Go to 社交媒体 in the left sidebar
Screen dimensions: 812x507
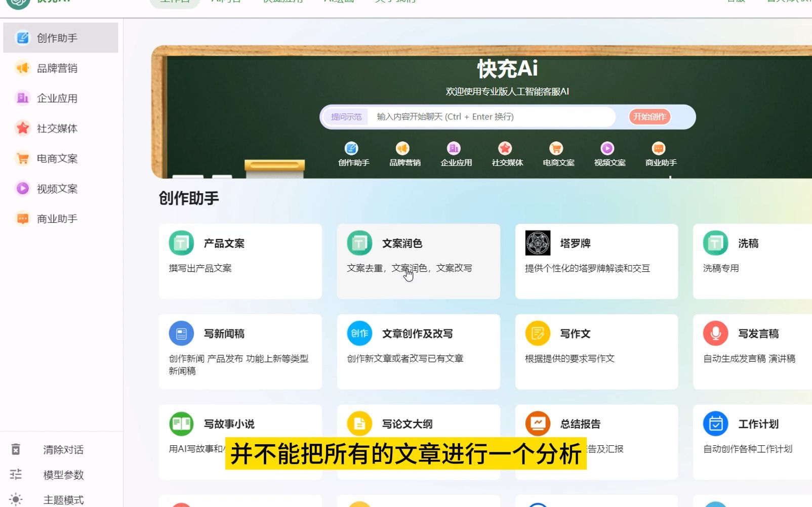pos(60,129)
